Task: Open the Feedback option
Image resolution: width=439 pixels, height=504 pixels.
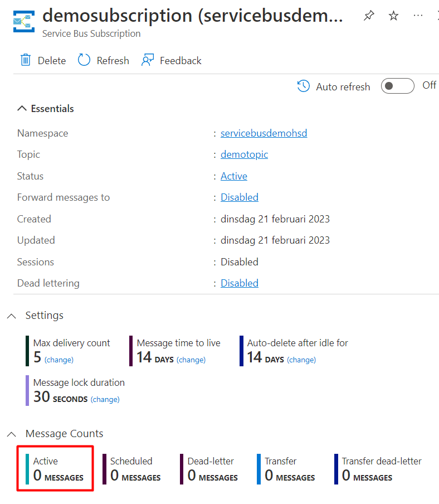Action: pos(172,60)
